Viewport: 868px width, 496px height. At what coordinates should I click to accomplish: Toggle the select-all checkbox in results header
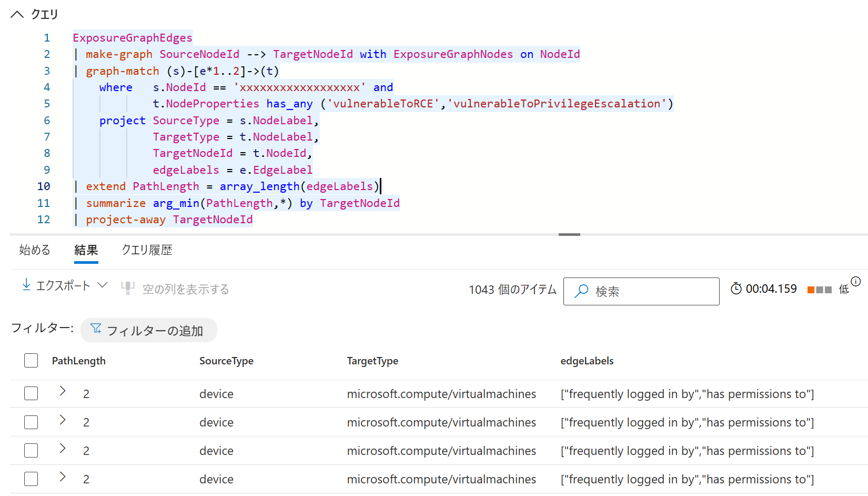click(x=31, y=360)
